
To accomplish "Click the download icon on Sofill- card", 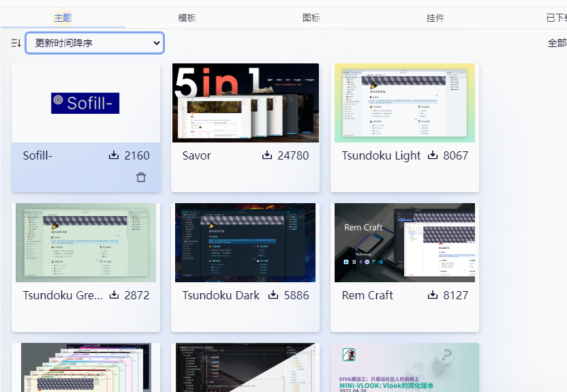I will point(114,155).
